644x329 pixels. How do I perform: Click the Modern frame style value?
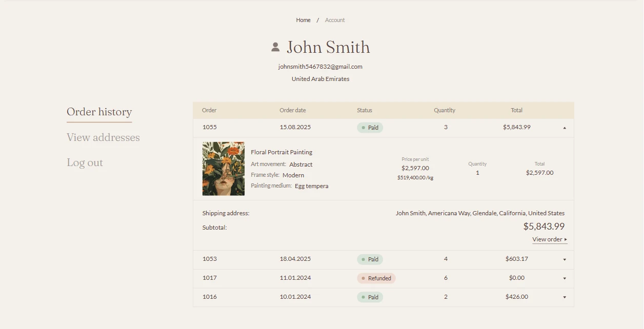293,175
